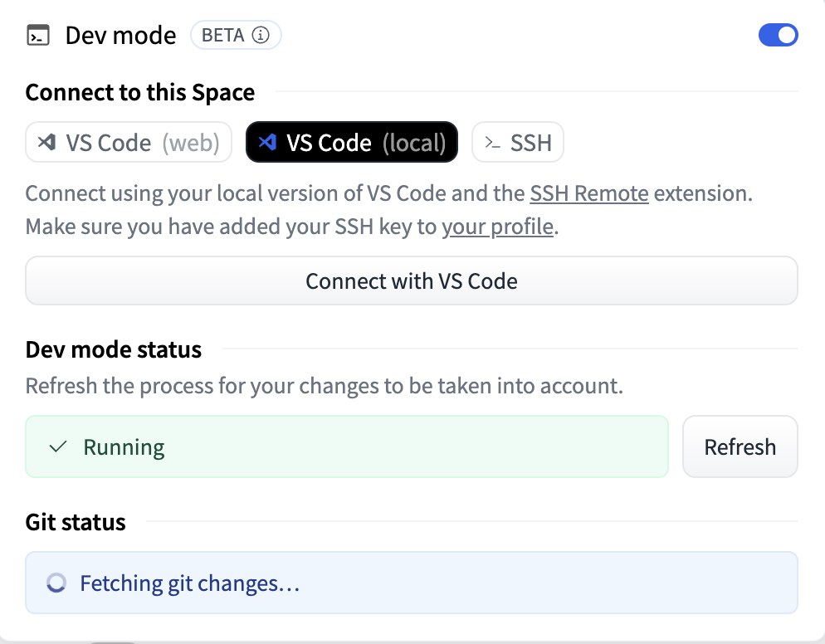Open the SSH Remote extension link
This screenshot has height=644, width=825.
[x=589, y=194]
